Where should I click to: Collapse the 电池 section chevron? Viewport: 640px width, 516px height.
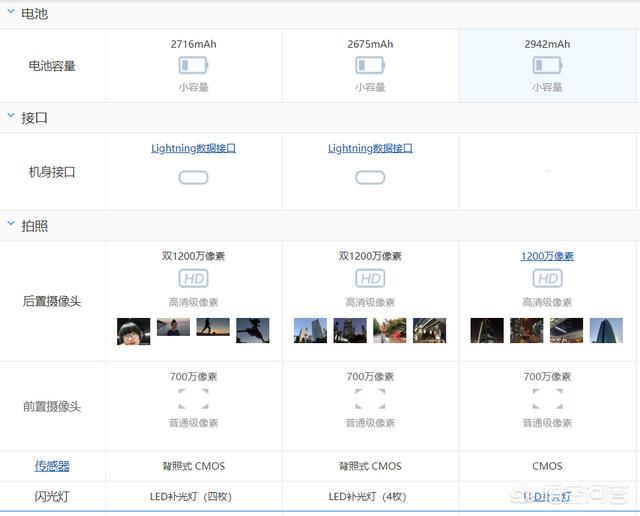click(11, 12)
